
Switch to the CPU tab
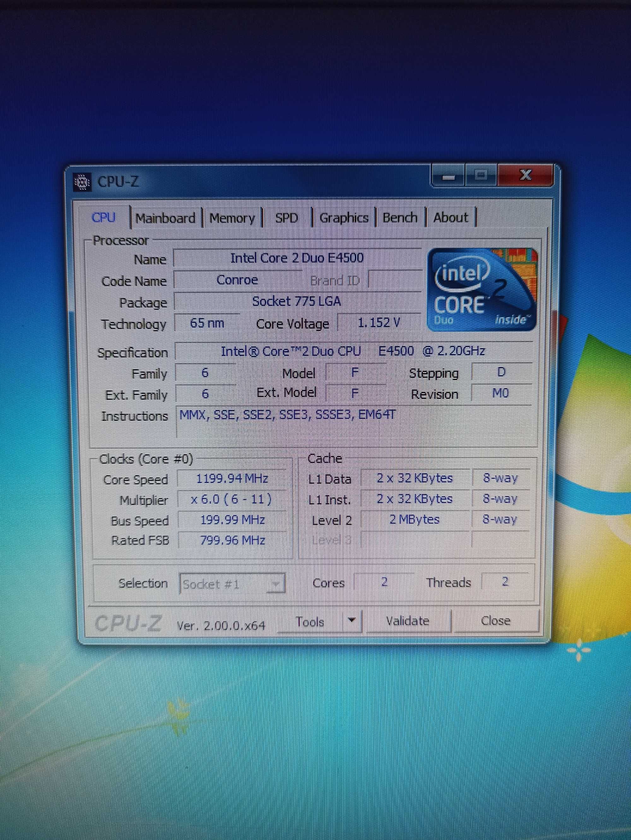click(x=104, y=218)
